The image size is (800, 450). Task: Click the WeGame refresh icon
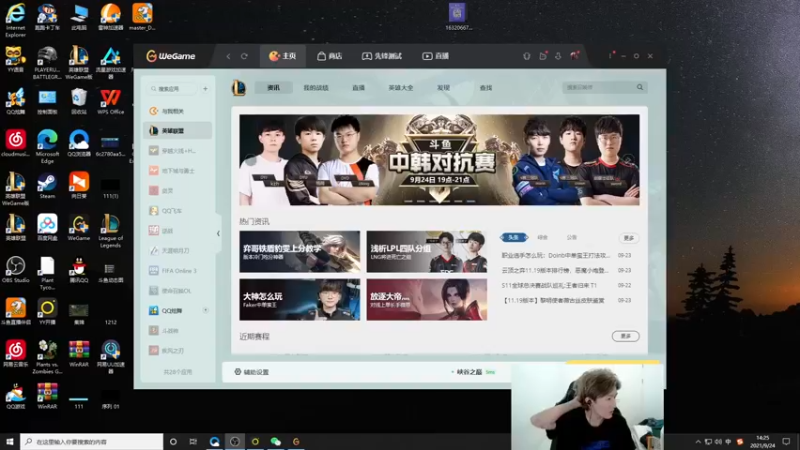(244, 56)
